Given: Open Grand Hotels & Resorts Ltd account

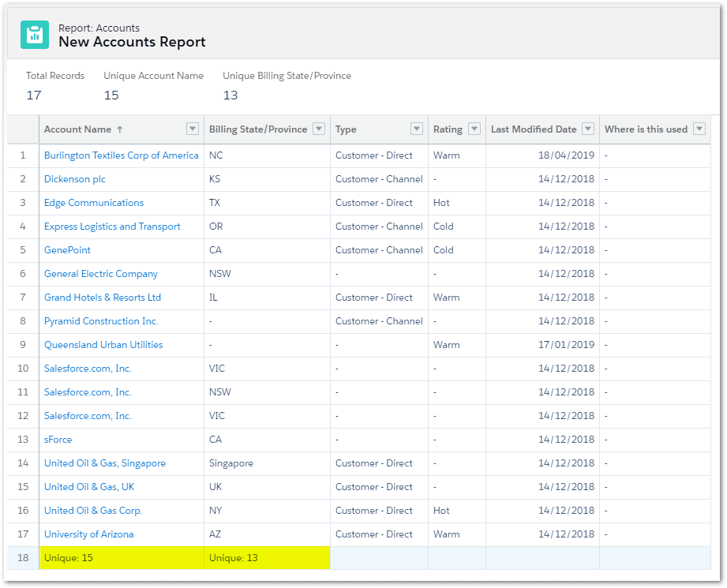Looking at the screenshot, I should [103, 298].
